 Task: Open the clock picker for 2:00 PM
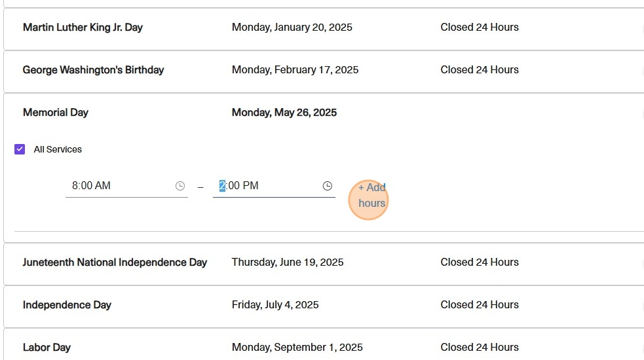pos(328,186)
